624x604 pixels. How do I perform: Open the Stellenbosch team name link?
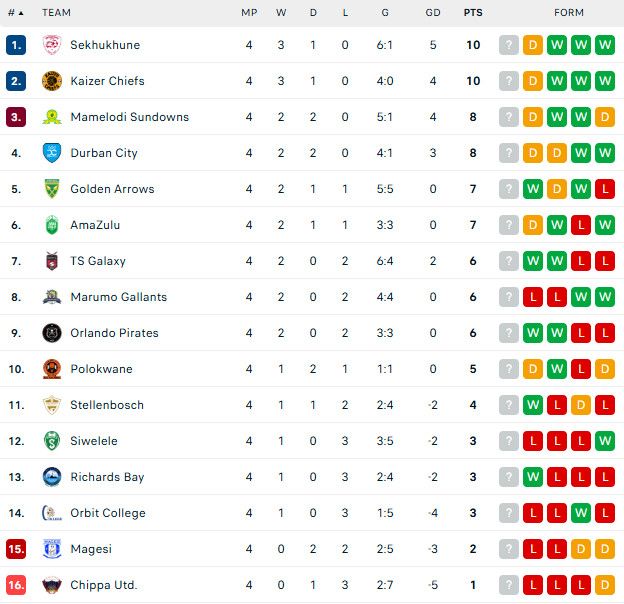[x=107, y=405]
